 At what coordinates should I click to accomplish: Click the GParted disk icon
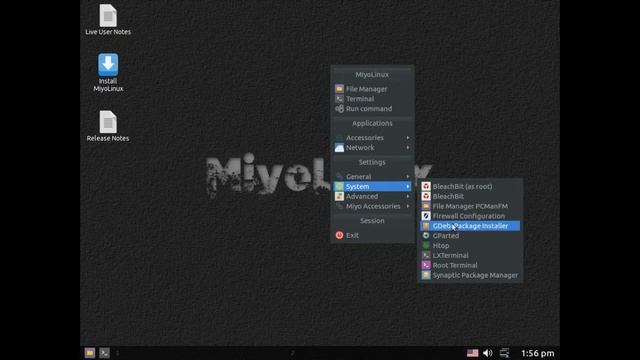click(426, 236)
